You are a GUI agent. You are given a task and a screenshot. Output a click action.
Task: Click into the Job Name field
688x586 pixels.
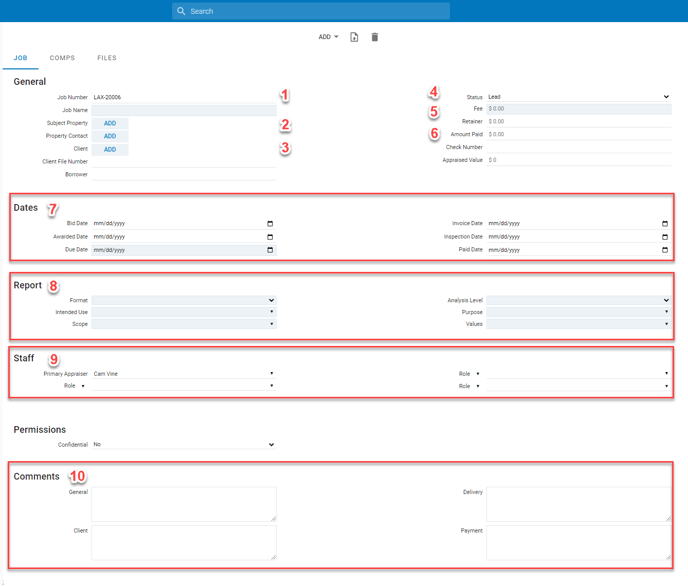pos(183,111)
